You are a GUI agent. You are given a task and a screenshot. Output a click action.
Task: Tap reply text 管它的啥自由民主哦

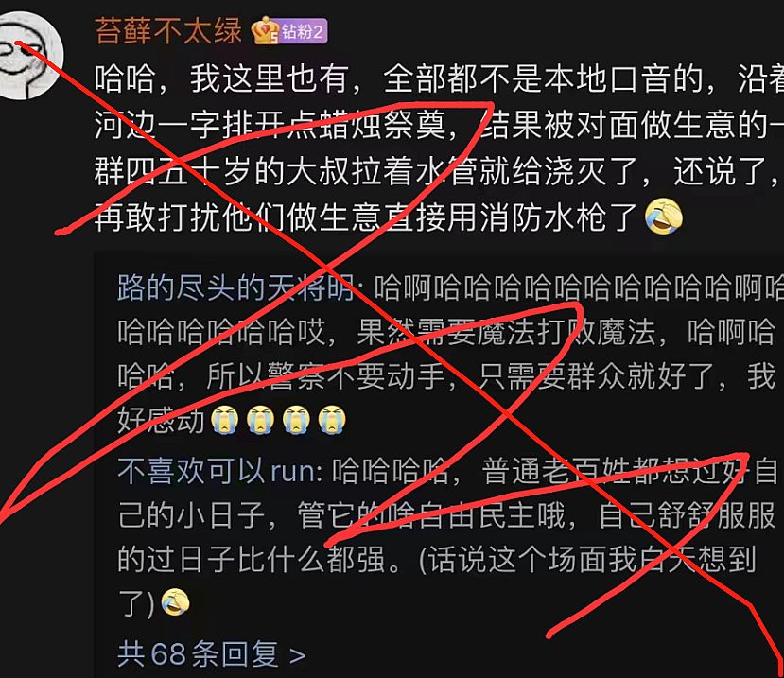pyautogui.click(x=431, y=514)
